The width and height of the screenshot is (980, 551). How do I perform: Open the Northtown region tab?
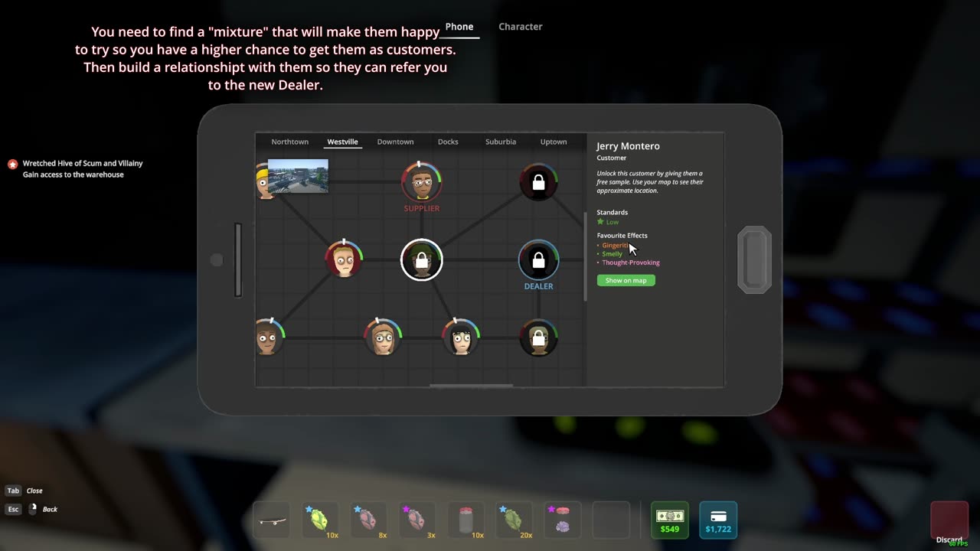click(289, 142)
